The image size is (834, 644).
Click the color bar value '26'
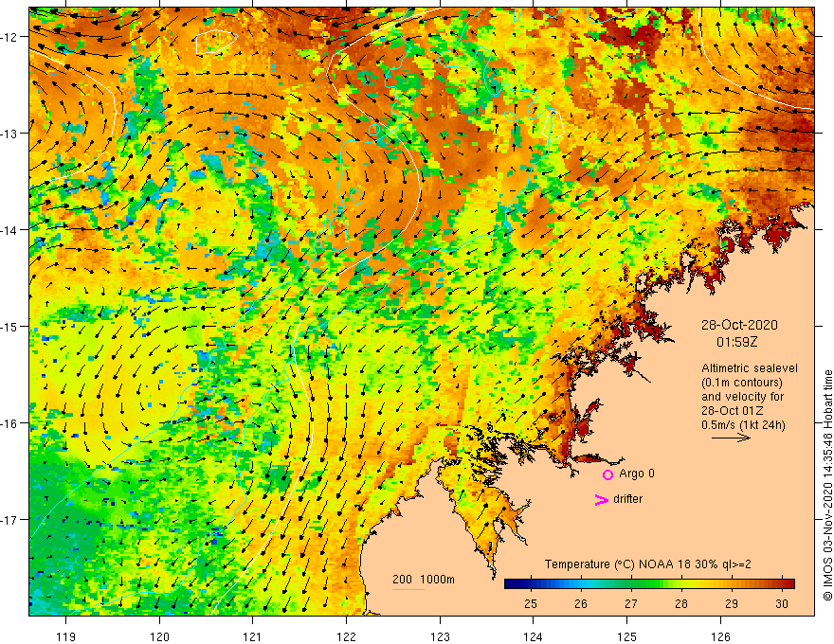click(581, 603)
